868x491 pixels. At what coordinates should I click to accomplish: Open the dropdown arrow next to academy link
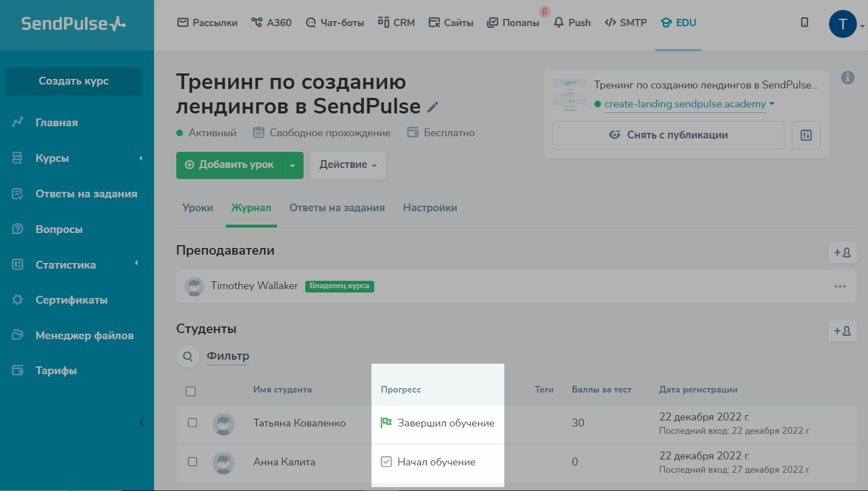772,103
